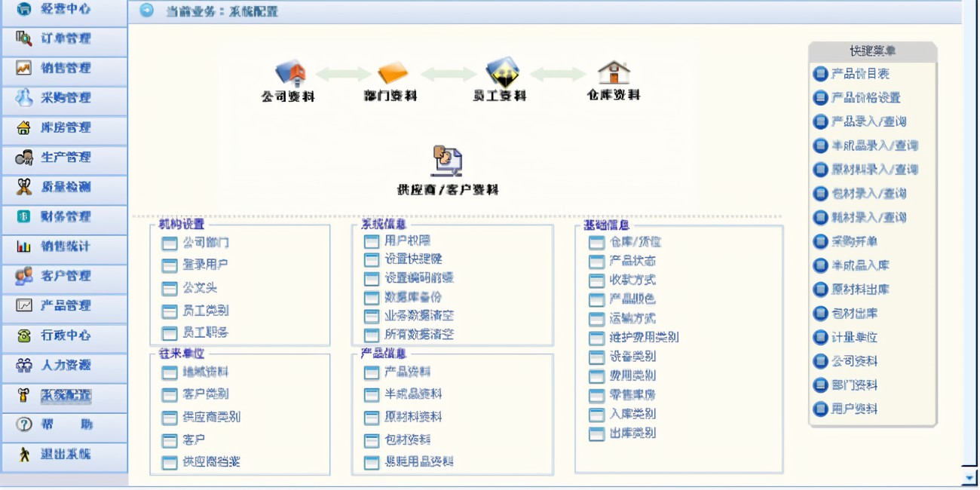
Task: Click the 所有数据清空 link
Action: point(419,335)
